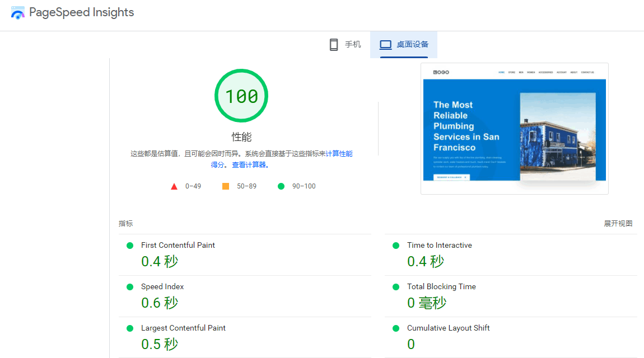This screenshot has width=644, height=358.
Task: Click the PageSpeed Insights logo icon
Action: pyautogui.click(x=17, y=12)
